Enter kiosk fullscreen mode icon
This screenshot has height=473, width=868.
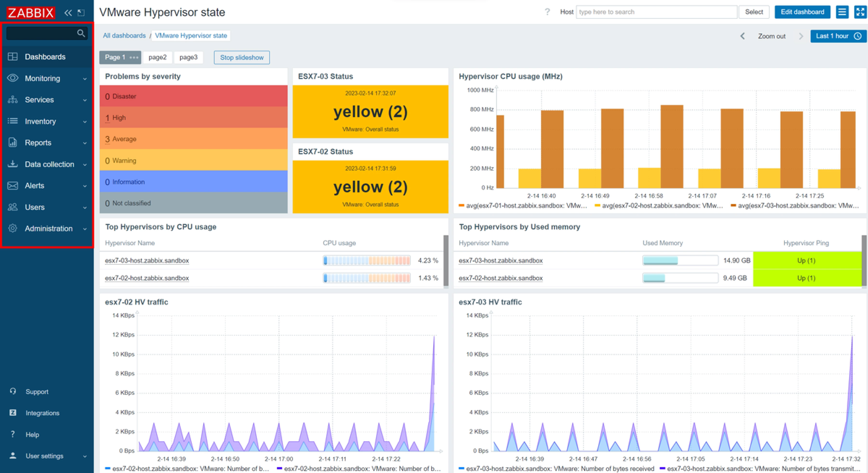[860, 12]
